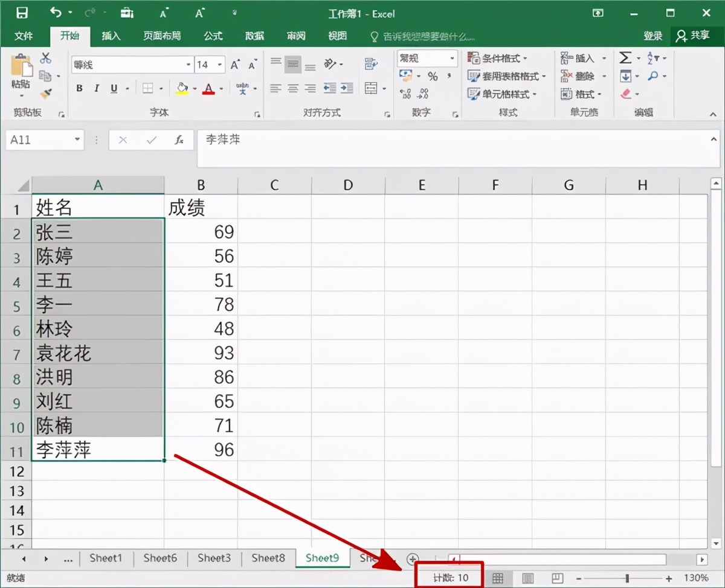Open the Cell Styles menu
Screen dimensions: 725x588
pos(501,94)
